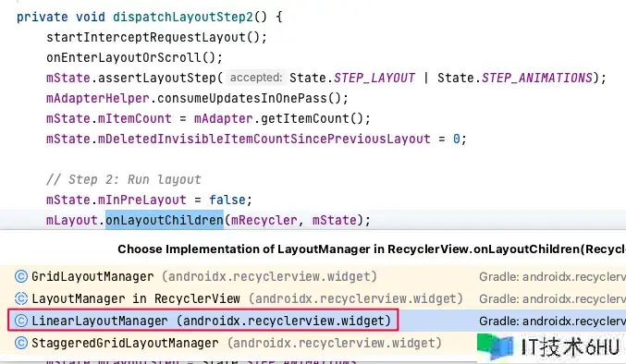Click mInPreLayout field
This screenshot has height=364, width=626.
(142, 200)
